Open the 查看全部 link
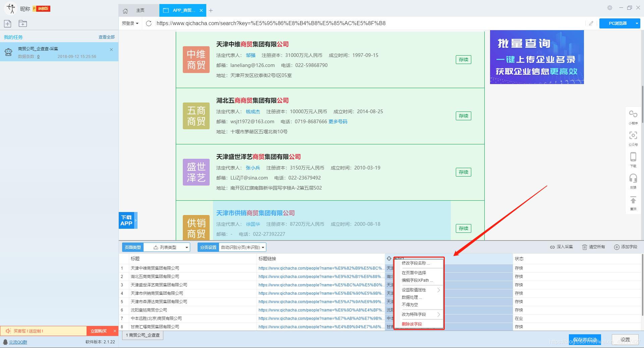 pos(107,37)
